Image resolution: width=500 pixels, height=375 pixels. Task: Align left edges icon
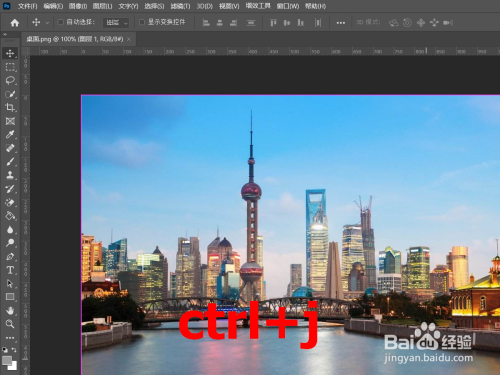(x=206, y=23)
